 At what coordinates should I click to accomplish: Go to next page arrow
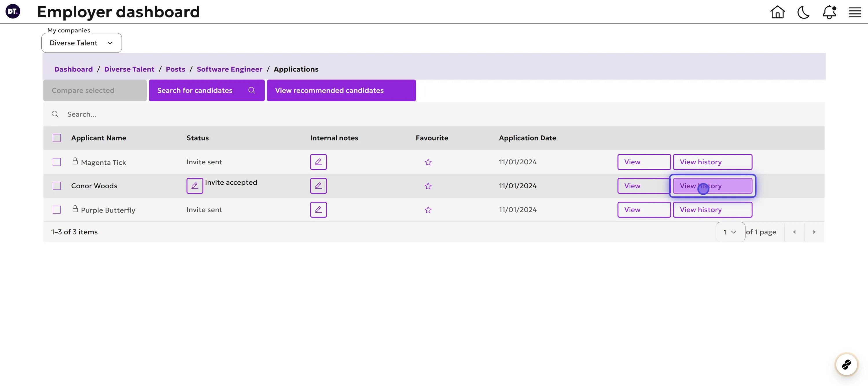tap(814, 232)
